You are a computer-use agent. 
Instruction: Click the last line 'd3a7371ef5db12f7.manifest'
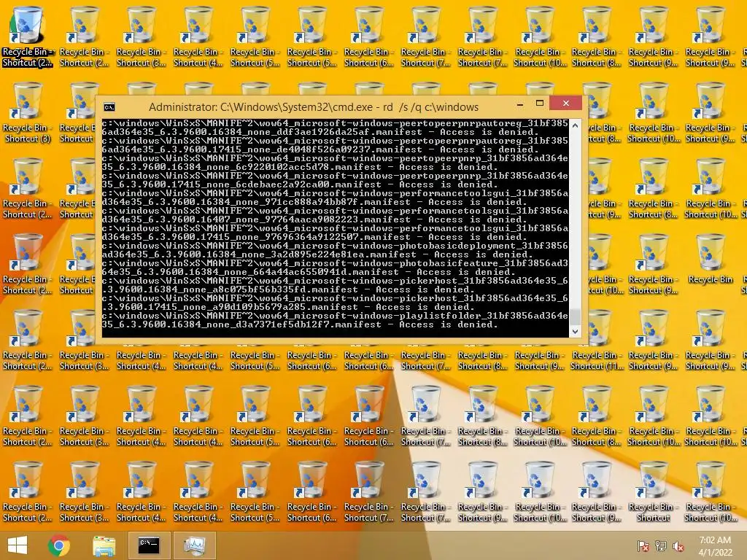click(300, 324)
